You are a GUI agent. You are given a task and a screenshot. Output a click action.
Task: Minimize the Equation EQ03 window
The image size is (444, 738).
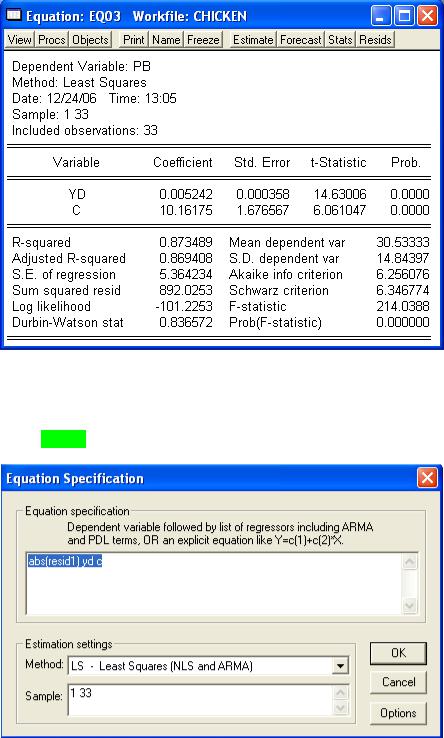point(382,16)
